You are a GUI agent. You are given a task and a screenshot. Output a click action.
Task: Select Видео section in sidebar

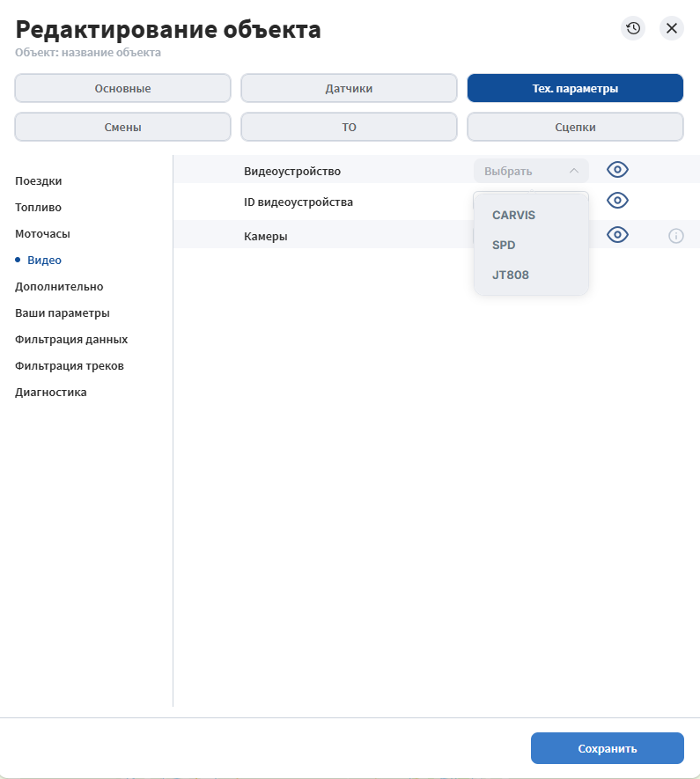click(44, 260)
